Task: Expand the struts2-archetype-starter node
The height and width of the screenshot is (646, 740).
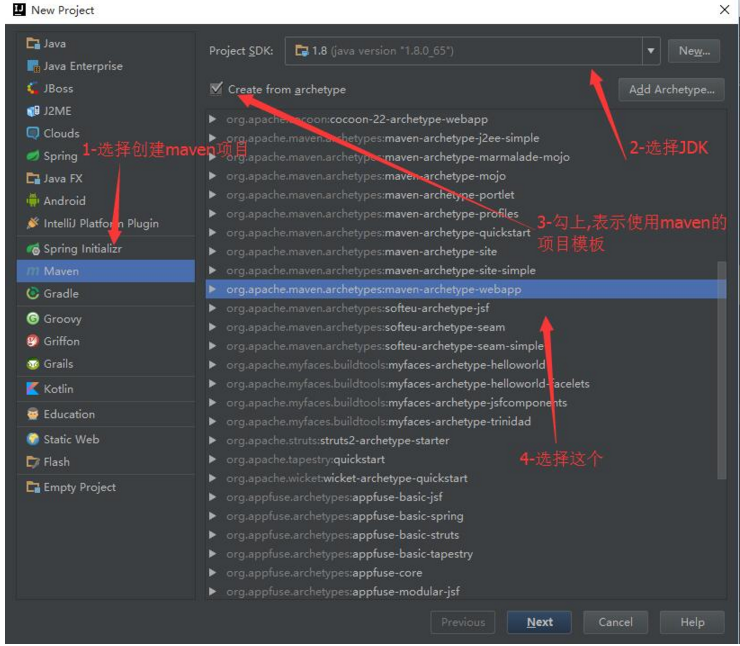Action: pos(212,440)
